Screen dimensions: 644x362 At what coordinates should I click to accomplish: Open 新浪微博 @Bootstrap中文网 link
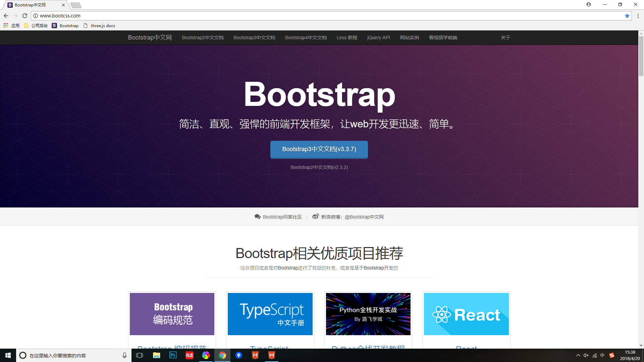(x=352, y=217)
